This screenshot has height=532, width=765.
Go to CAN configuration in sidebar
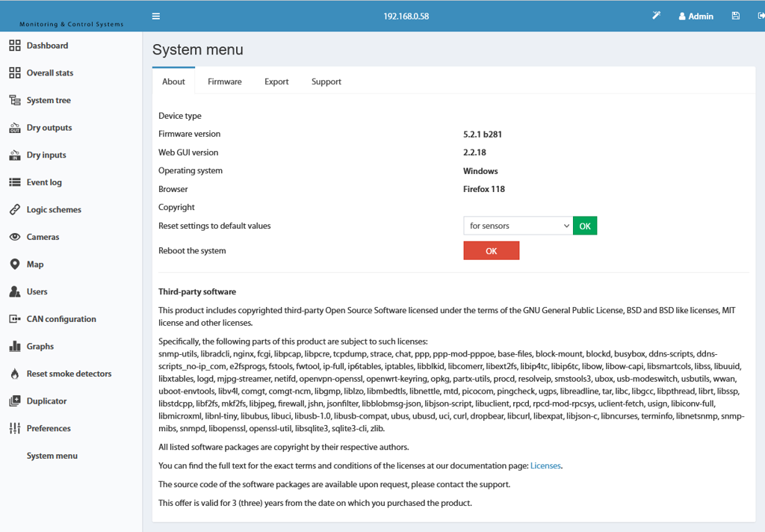tap(61, 319)
